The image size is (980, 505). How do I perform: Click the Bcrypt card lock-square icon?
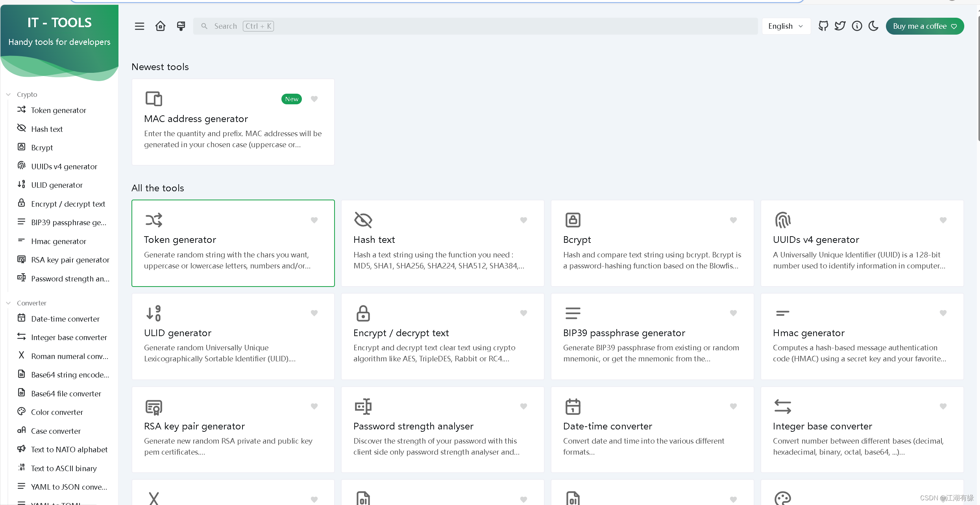coord(573,220)
